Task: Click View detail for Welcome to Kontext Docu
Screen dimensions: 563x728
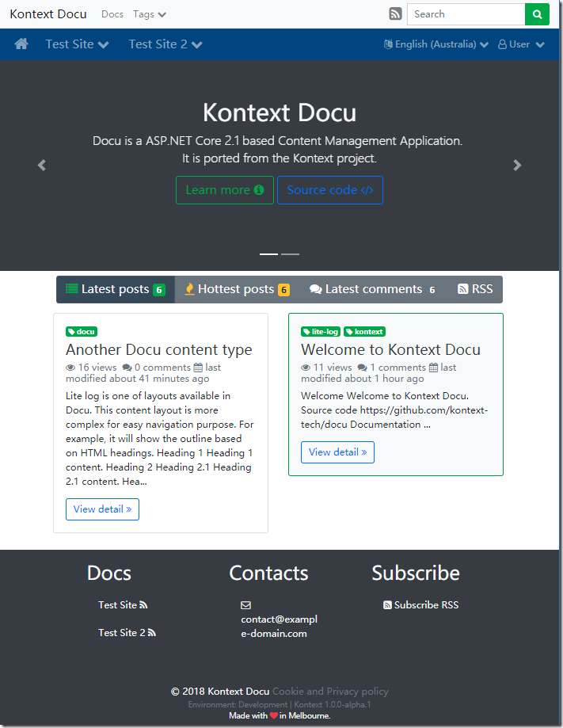Action: click(337, 452)
